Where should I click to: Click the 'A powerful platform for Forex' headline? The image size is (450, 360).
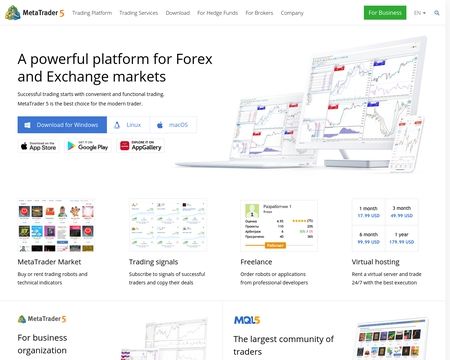coord(115,68)
